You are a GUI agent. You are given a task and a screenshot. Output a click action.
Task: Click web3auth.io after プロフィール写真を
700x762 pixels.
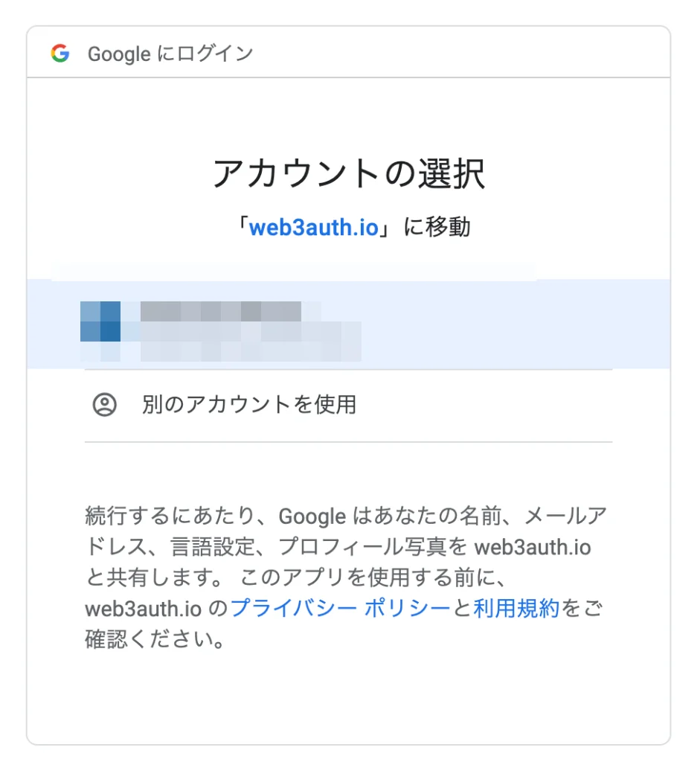click(532, 547)
